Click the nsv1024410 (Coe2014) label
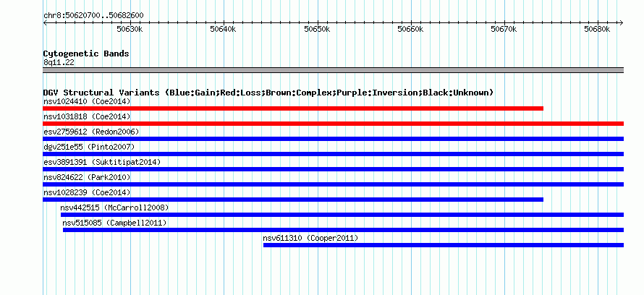Viewport: 644px width, 295px height. 87,101
